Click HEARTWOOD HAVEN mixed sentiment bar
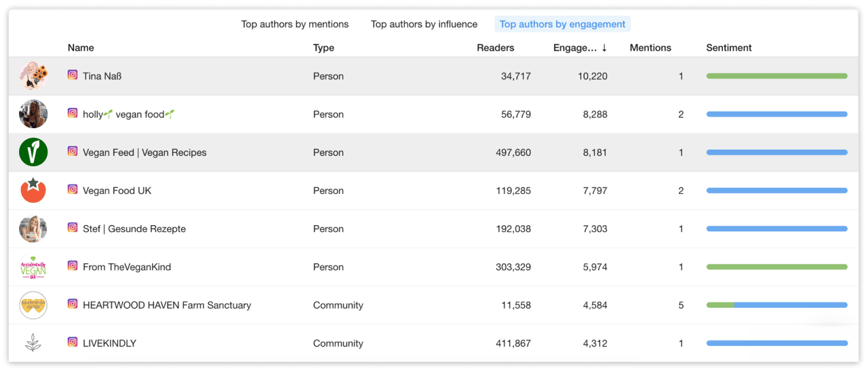 pyautogui.click(x=776, y=305)
